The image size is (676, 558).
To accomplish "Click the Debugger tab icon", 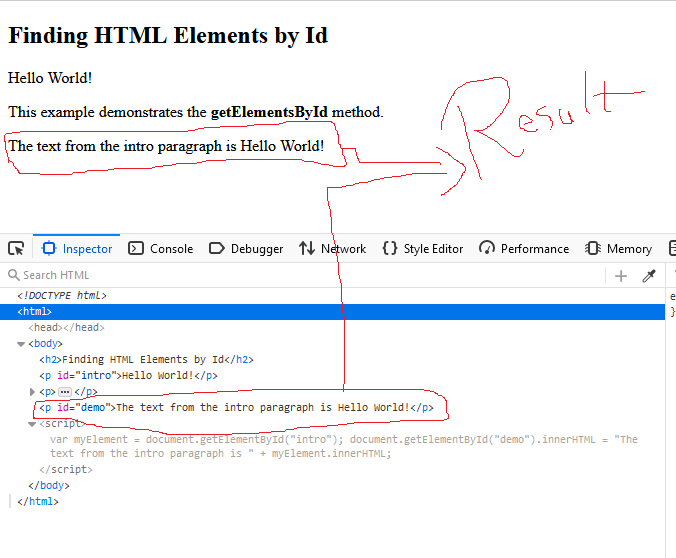I will point(216,249).
